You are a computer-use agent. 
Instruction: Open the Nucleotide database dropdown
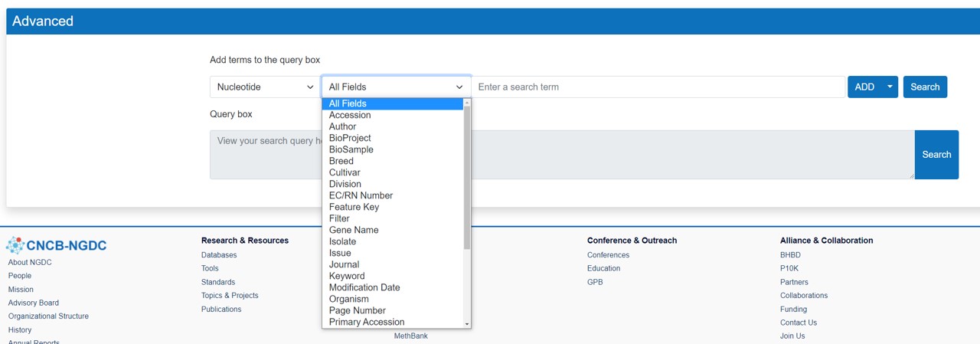pyautogui.click(x=265, y=87)
